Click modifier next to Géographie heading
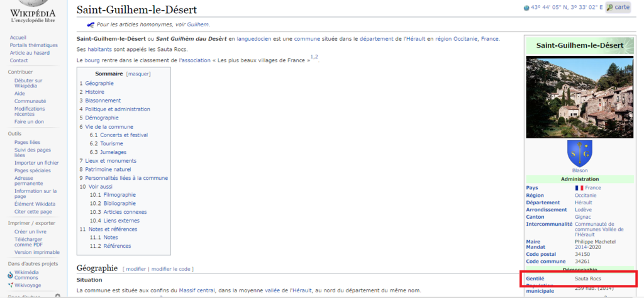644x298 pixels. click(136, 269)
